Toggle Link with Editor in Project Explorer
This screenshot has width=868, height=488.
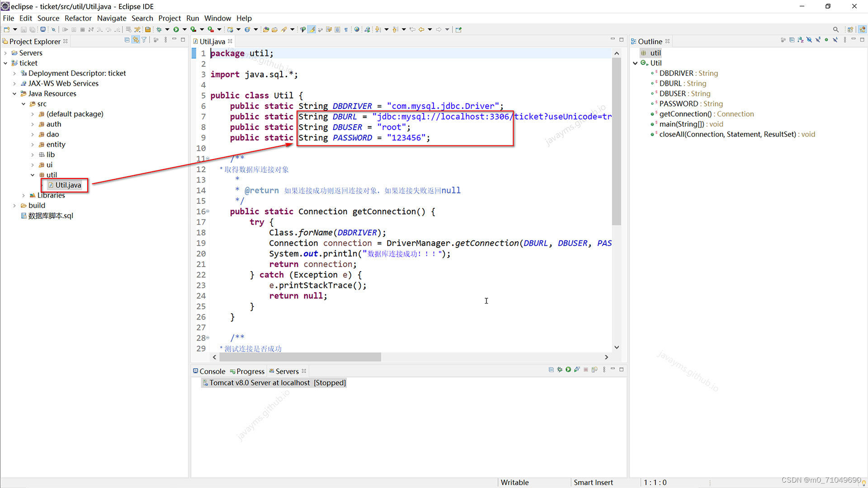(136, 40)
